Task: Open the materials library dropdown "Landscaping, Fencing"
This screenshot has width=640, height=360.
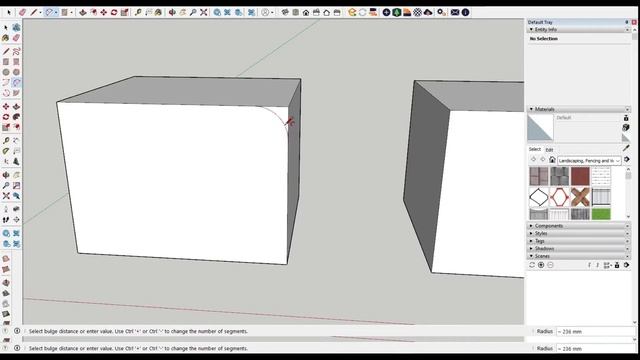Action: tap(589, 160)
